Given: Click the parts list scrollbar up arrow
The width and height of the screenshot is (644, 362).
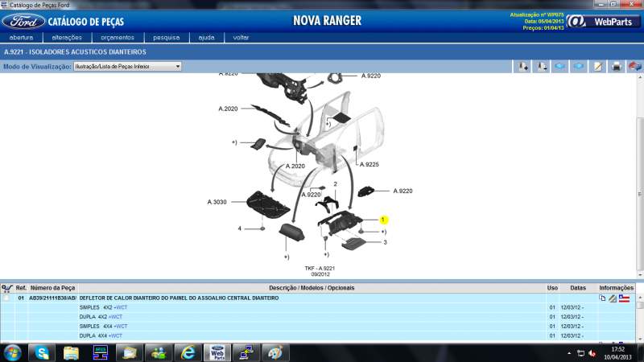Looking at the screenshot, I should coord(640,298).
